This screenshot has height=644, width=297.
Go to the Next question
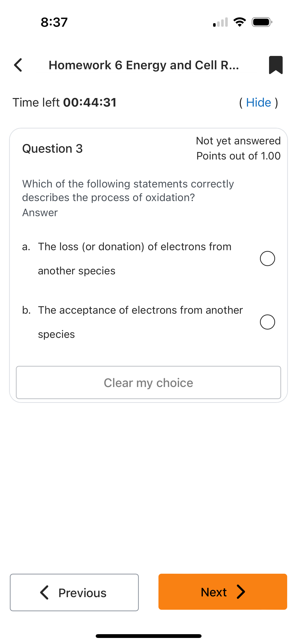click(222, 592)
